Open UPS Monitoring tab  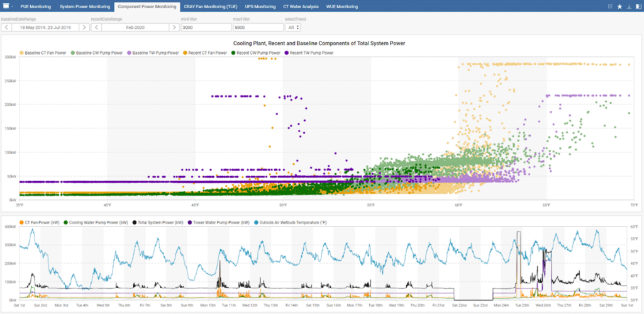(x=260, y=6)
